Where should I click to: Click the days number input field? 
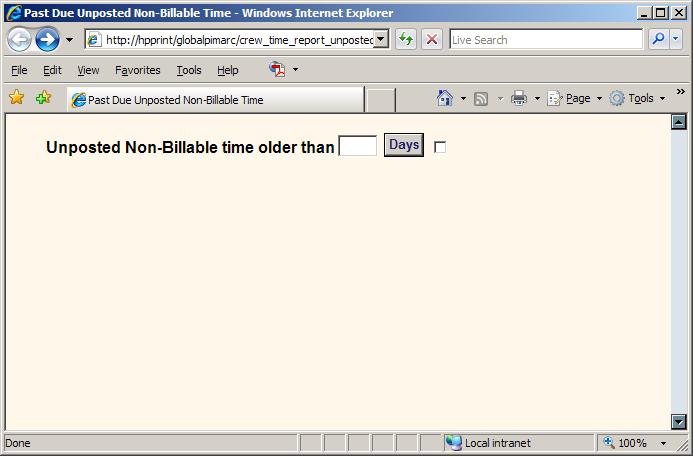[x=358, y=146]
